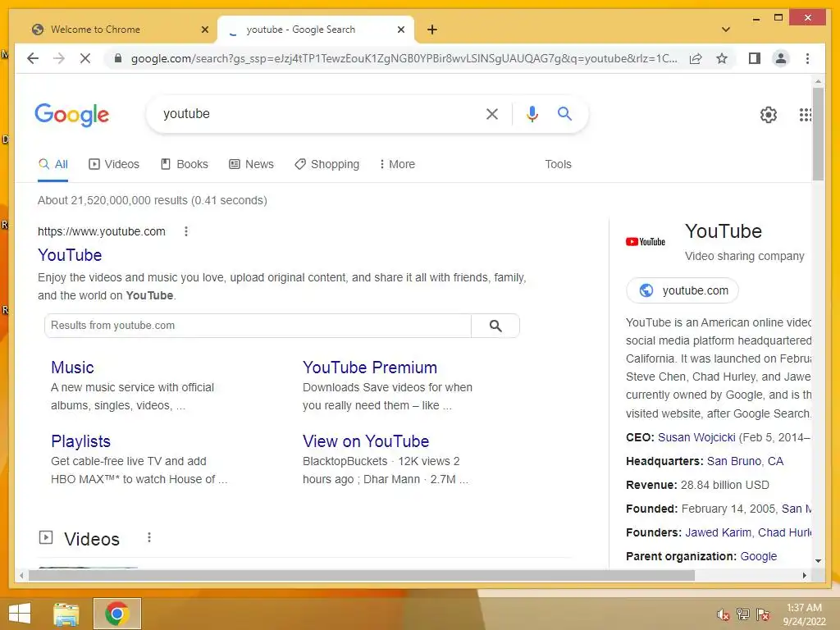Switch to News results tab
The height and width of the screenshot is (630, 840).
tap(251, 164)
